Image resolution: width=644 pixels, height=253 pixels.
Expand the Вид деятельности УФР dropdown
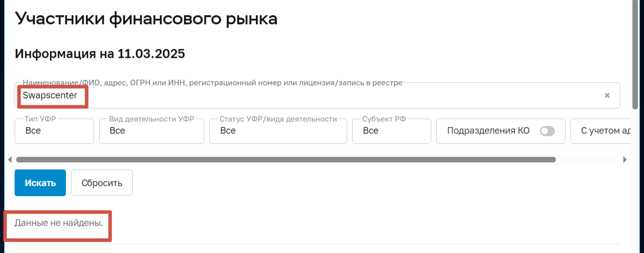[151, 131]
